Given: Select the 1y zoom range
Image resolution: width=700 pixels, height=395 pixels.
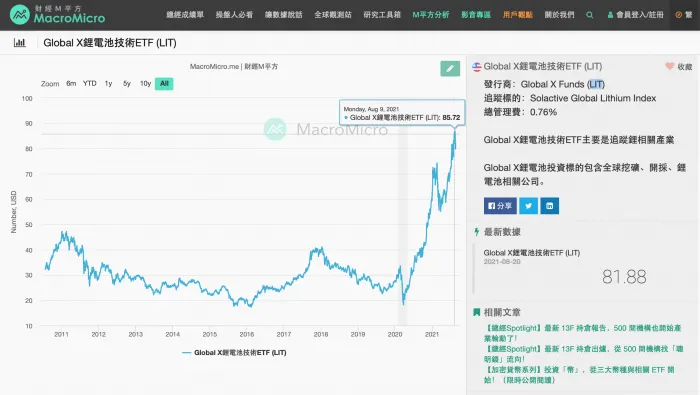Looking at the screenshot, I should (x=108, y=83).
